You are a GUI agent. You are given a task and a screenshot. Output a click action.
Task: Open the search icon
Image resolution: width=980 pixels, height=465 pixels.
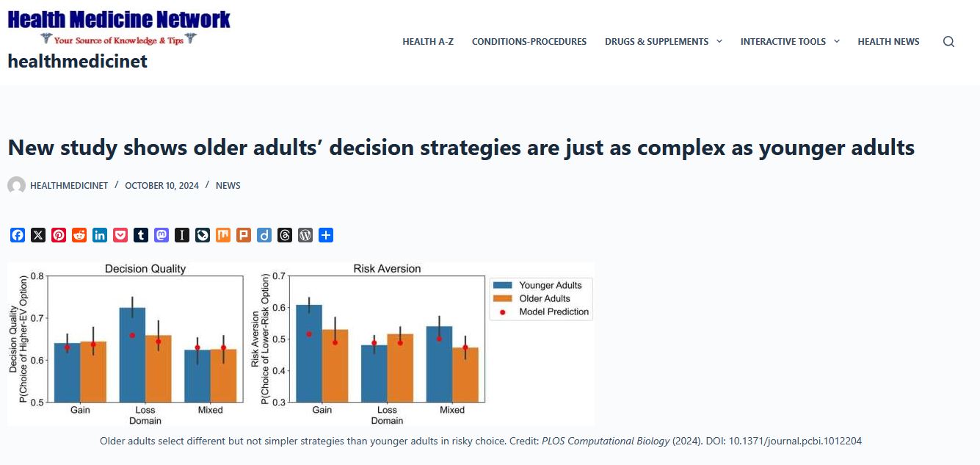point(948,41)
